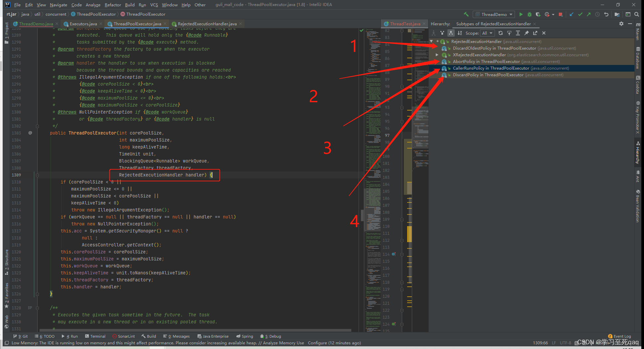
Task: Click the Run Anything icon in toolbar
Action: (628, 14)
